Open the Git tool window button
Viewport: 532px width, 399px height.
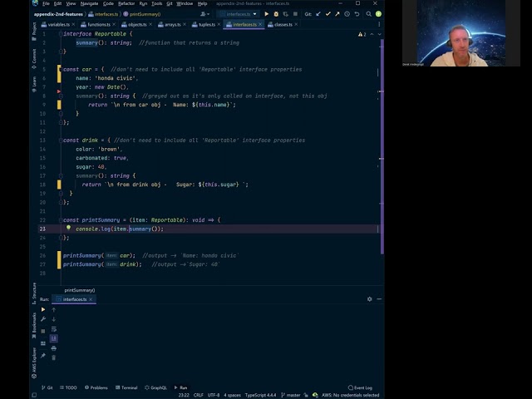(x=47, y=387)
